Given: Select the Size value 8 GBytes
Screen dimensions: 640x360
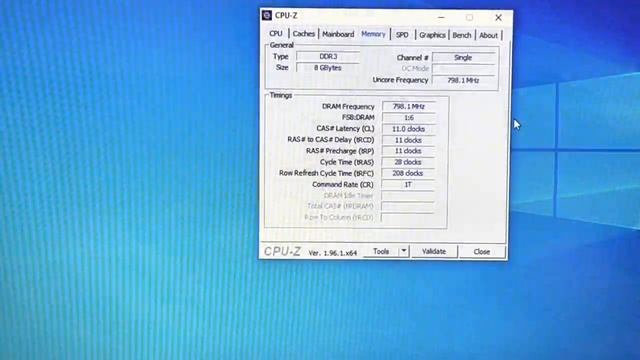Looking at the screenshot, I should point(328,68).
